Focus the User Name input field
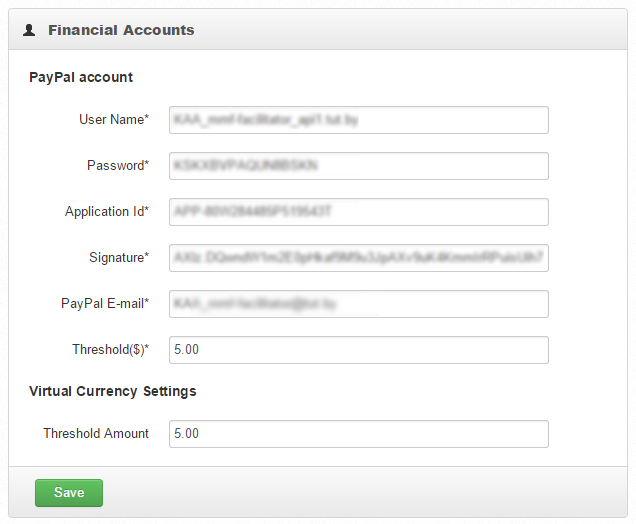 (359, 120)
